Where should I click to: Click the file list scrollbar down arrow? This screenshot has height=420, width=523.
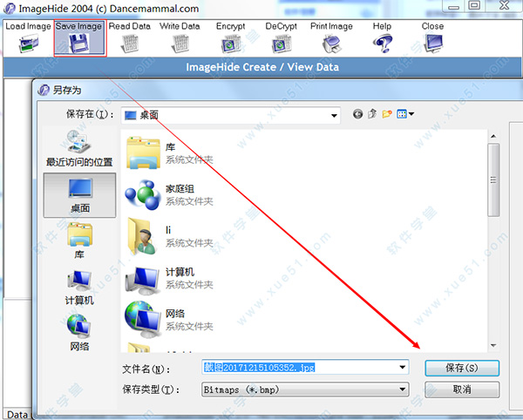(x=493, y=346)
